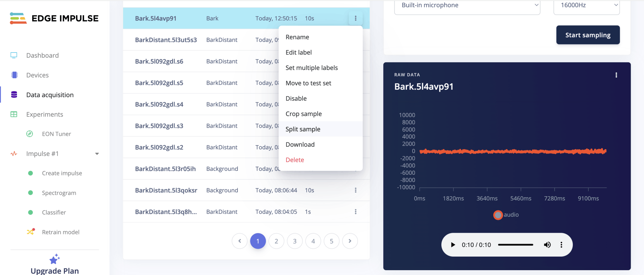The image size is (644, 275).
Task: Go to page 5 of samples
Action: (332, 241)
